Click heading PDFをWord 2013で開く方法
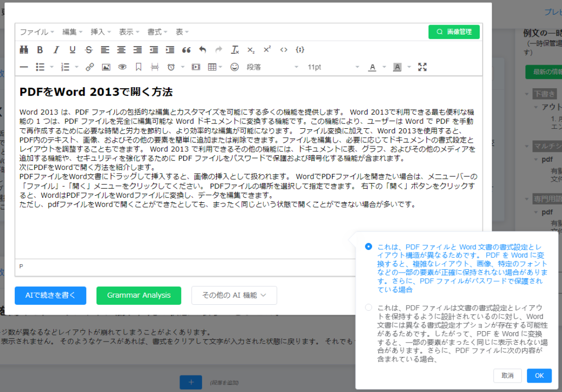The width and height of the screenshot is (562, 392). pos(96,92)
